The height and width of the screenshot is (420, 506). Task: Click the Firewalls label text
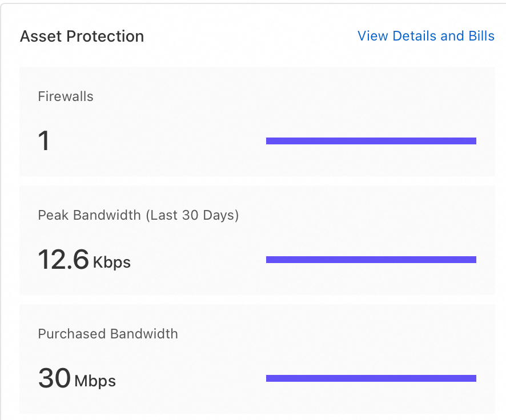(x=66, y=96)
